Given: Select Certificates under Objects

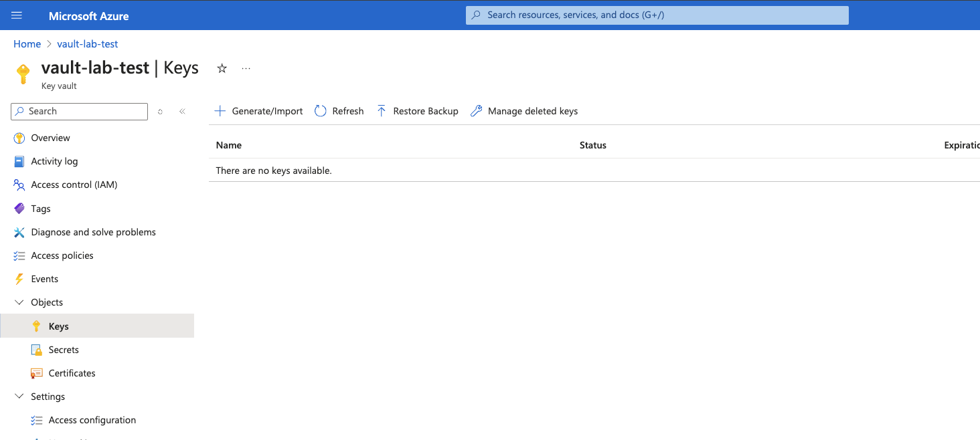Looking at the screenshot, I should [72, 373].
